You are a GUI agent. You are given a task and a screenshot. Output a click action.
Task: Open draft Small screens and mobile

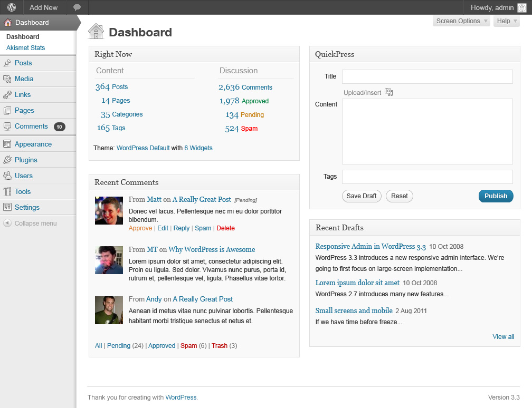tap(354, 311)
